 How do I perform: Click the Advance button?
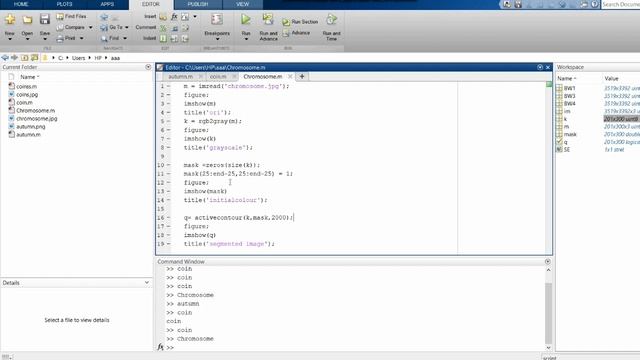296,33
